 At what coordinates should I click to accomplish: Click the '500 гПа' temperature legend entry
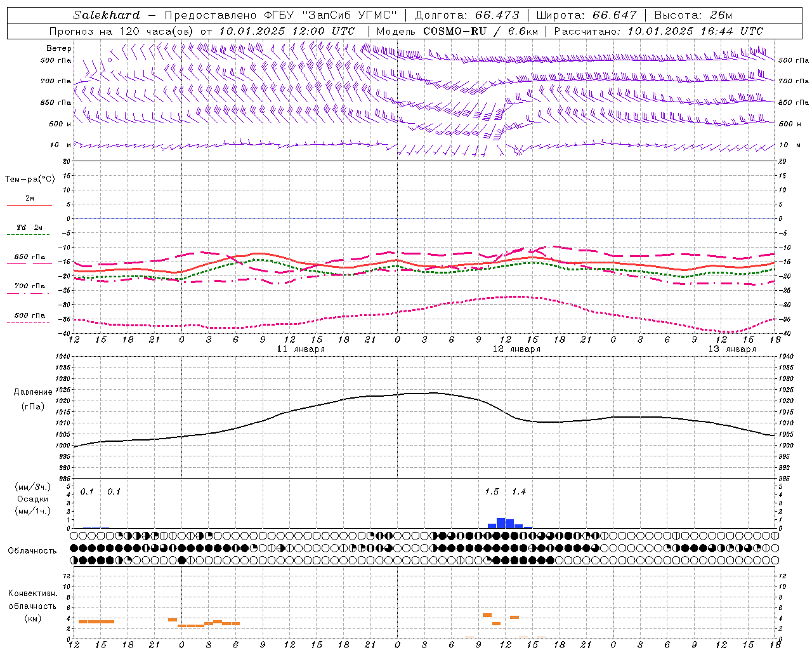coord(30,315)
